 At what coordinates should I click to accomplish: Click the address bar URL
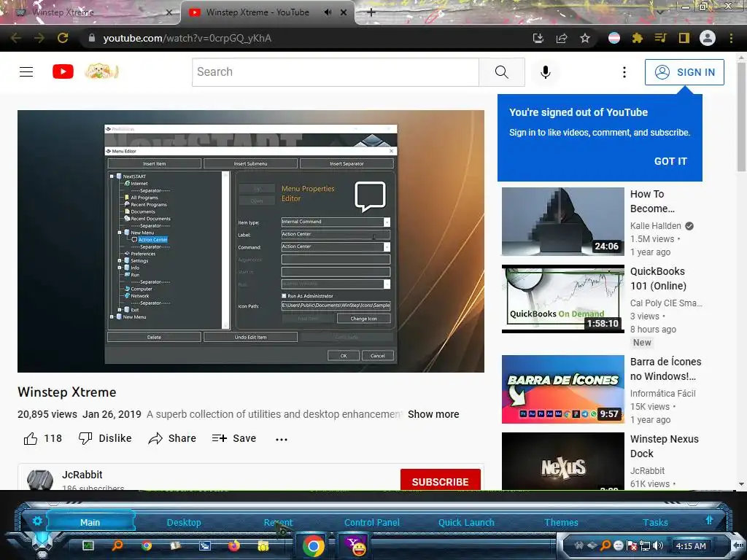click(x=187, y=38)
